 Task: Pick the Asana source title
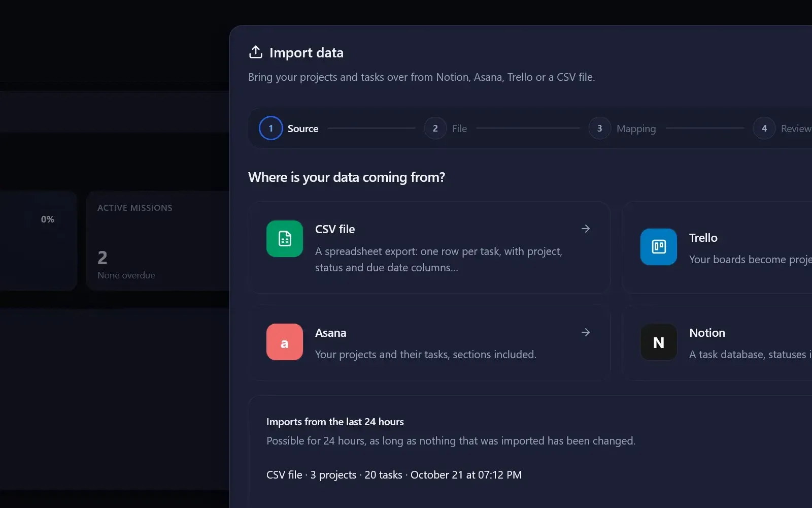(x=331, y=333)
